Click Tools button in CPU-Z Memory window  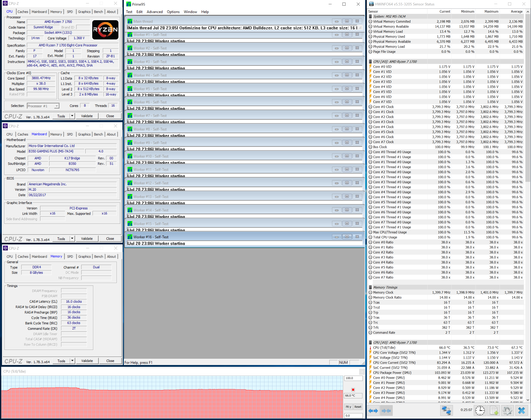[61, 361]
